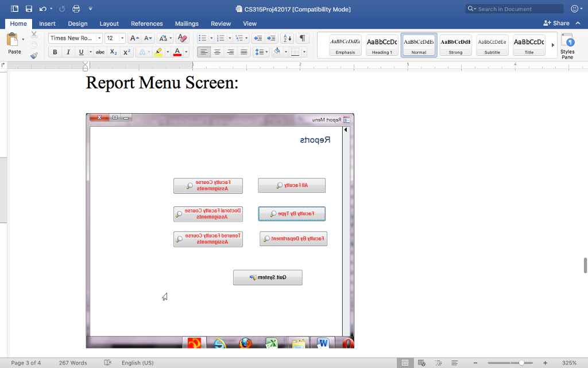Decrease paragraph indent
This screenshot has width=588, height=368.
point(258,38)
